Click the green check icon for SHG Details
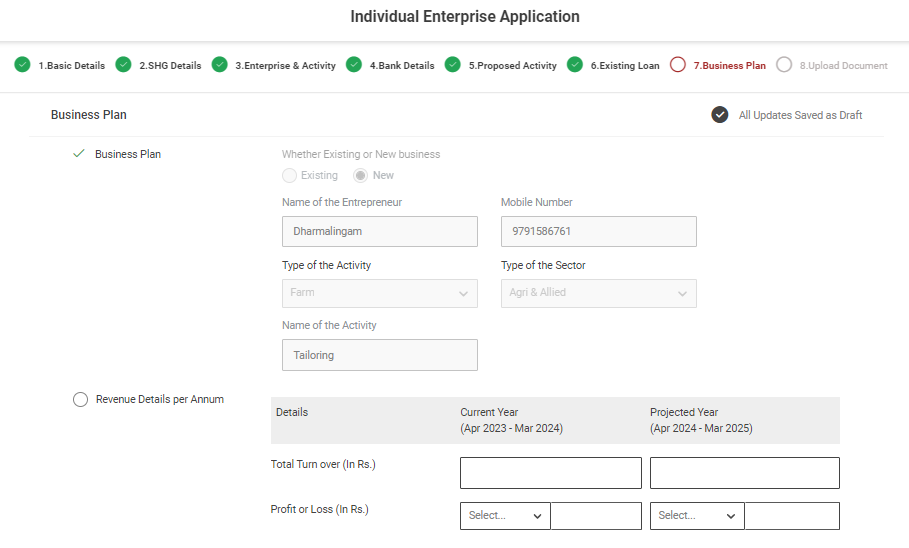The width and height of the screenshot is (909, 548). tap(123, 65)
